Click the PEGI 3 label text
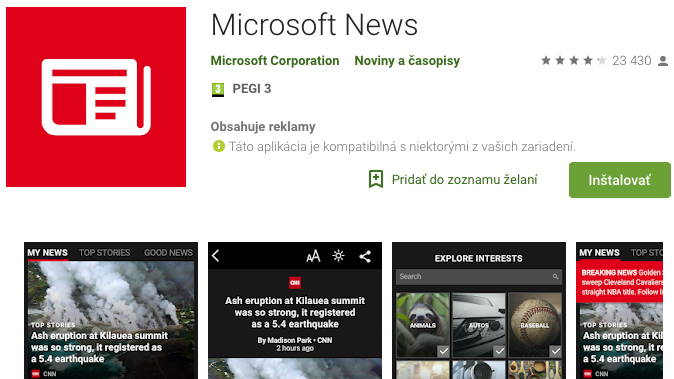Image resolution: width=674 pixels, height=379 pixels. point(252,89)
